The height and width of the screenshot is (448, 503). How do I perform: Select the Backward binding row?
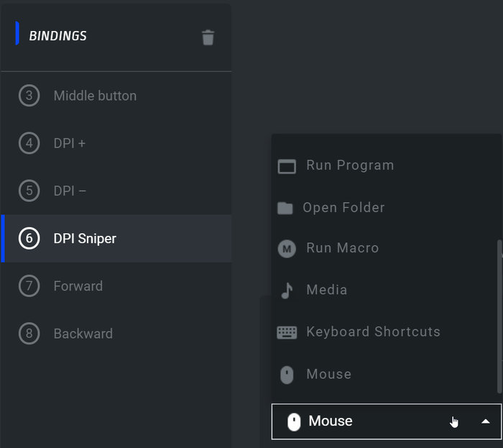[x=83, y=334]
